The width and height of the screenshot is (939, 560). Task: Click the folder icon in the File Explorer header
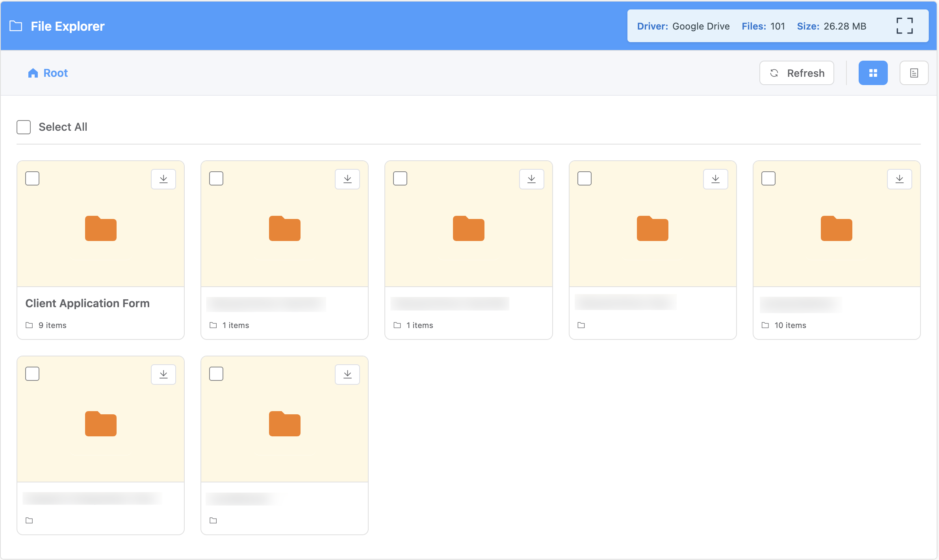[16, 26]
